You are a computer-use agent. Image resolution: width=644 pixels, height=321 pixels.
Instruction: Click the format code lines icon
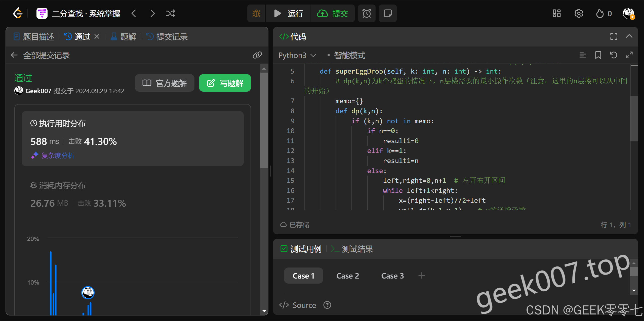click(x=583, y=55)
